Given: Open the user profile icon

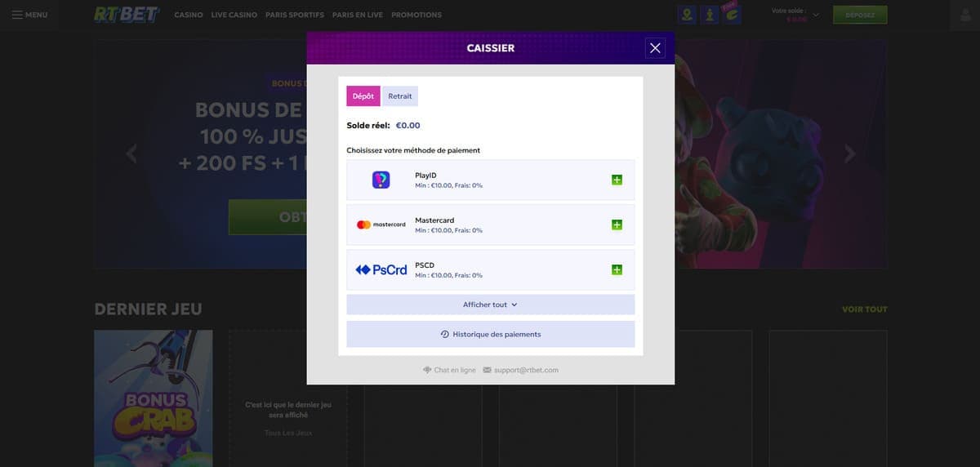Looking at the screenshot, I should 964,15.
